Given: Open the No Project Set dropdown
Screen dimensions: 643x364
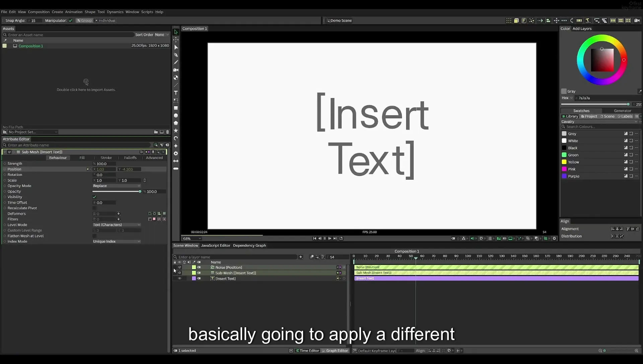Looking at the screenshot, I should pyautogui.click(x=32, y=132).
